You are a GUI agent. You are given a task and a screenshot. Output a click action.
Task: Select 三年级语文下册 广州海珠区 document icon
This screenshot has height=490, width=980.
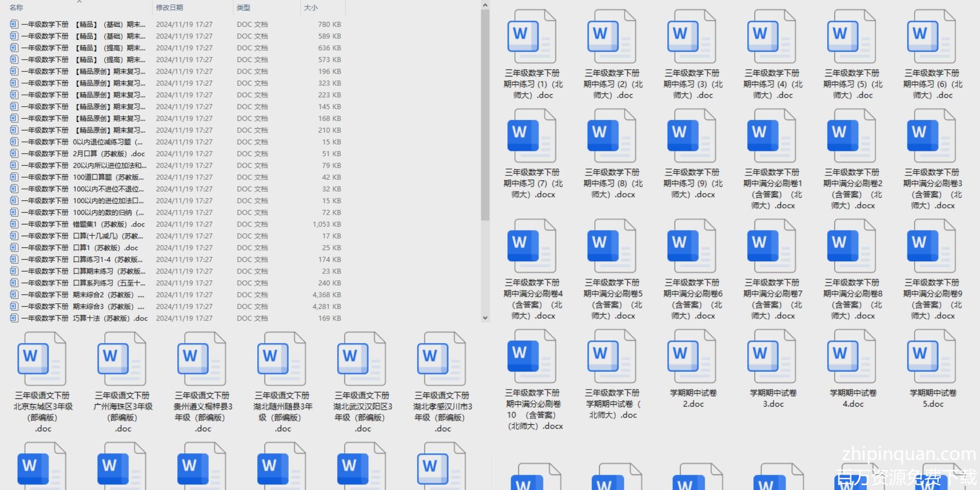(x=122, y=359)
